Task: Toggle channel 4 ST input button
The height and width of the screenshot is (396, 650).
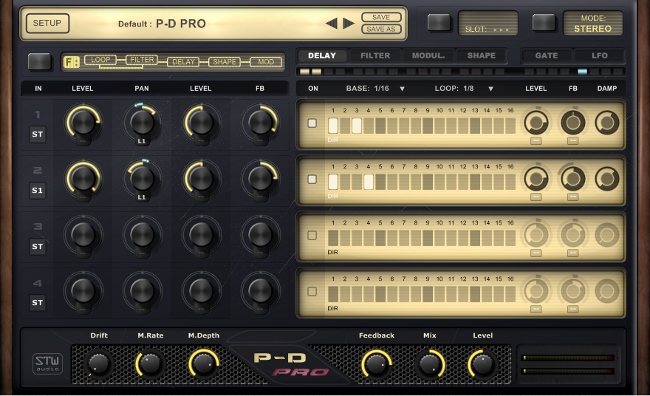Action: point(37,302)
